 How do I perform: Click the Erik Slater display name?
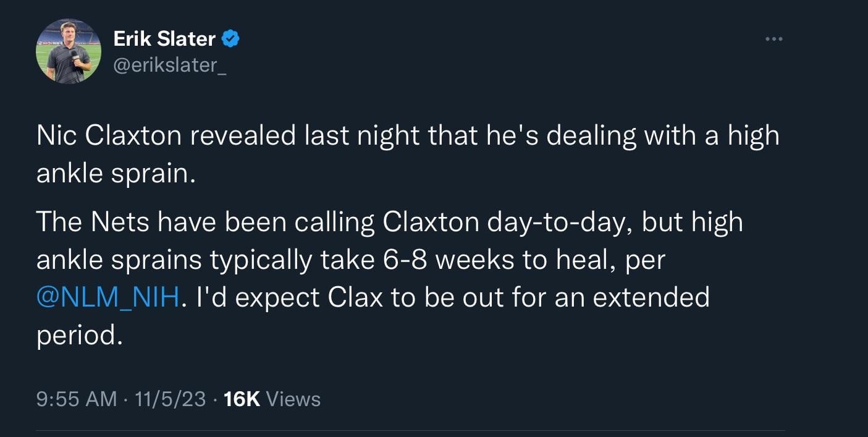click(x=164, y=39)
